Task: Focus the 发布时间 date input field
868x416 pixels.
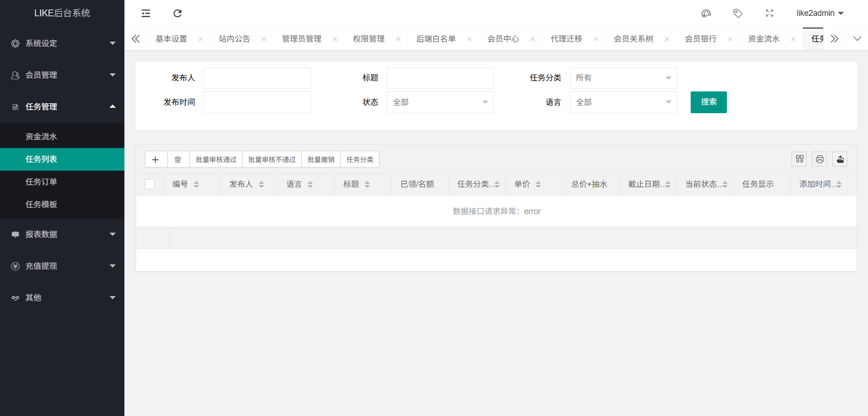Action: (257, 102)
